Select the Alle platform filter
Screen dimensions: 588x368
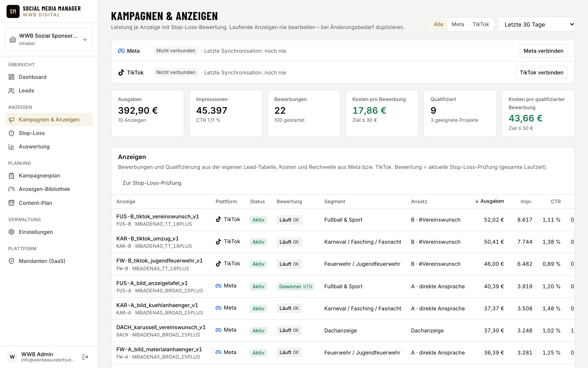pyautogui.click(x=438, y=24)
